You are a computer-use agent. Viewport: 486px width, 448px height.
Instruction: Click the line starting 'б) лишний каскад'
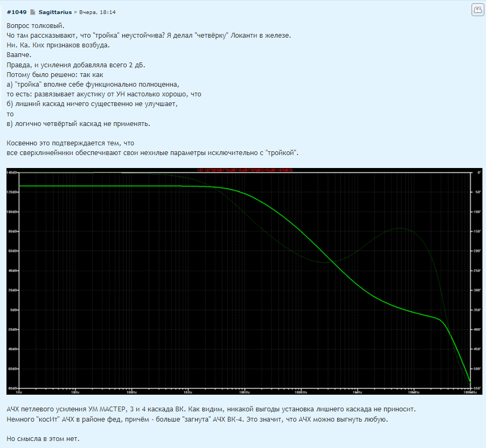tap(92, 104)
